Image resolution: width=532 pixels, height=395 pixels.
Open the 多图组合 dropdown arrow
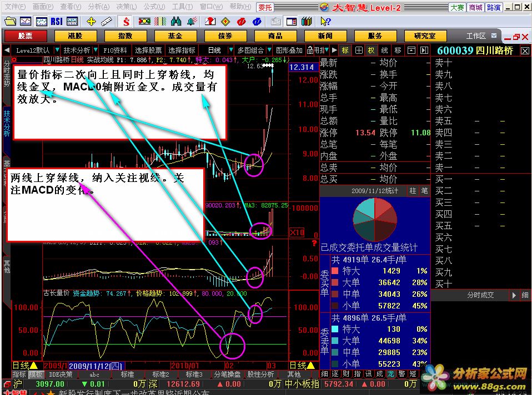point(269,50)
